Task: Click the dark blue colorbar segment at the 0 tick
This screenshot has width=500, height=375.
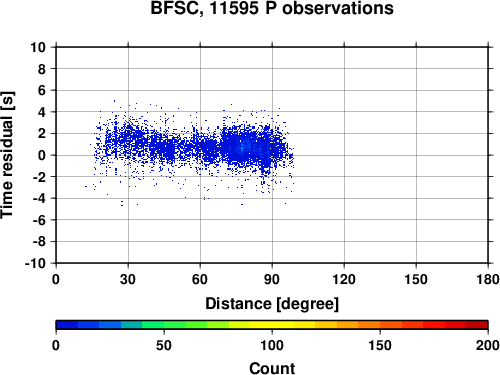Action: 67,325
